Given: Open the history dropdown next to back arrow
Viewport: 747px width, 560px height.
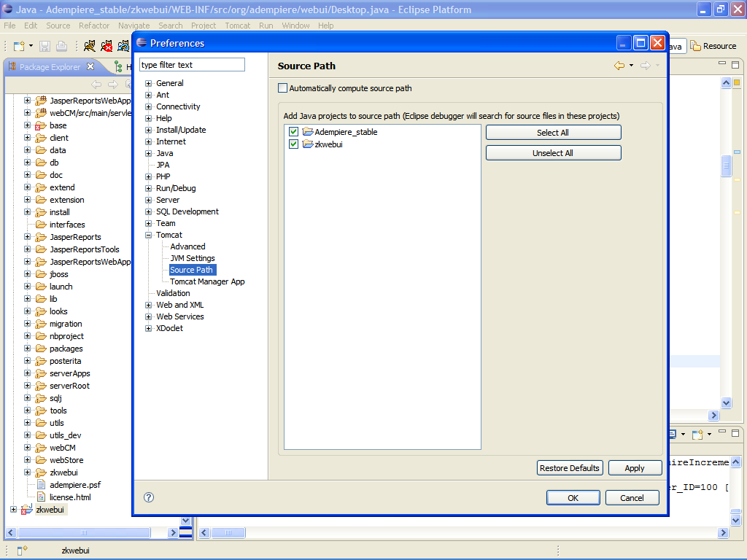Looking at the screenshot, I should [631, 66].
